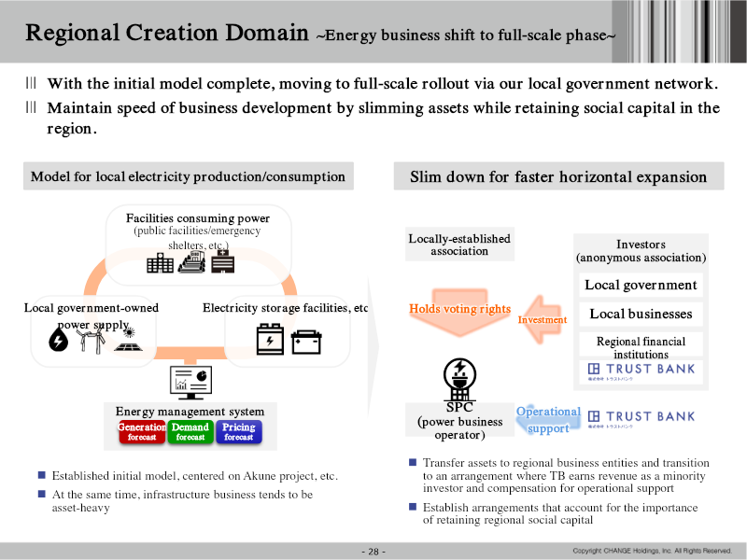Click the energy management monitor icon
Viewport: 747px width, 560px height.
[x=190, y=383]
